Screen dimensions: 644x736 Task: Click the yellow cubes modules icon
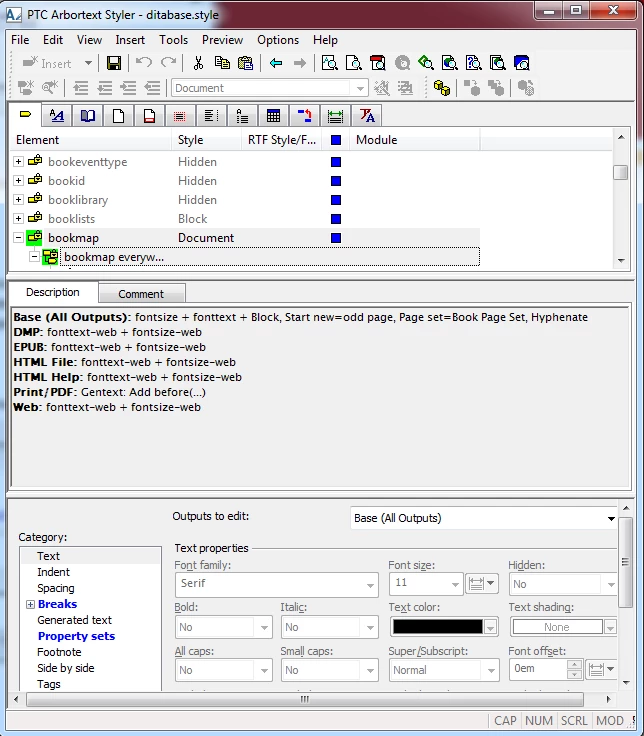pyautogui.click(x=442, y=88)
